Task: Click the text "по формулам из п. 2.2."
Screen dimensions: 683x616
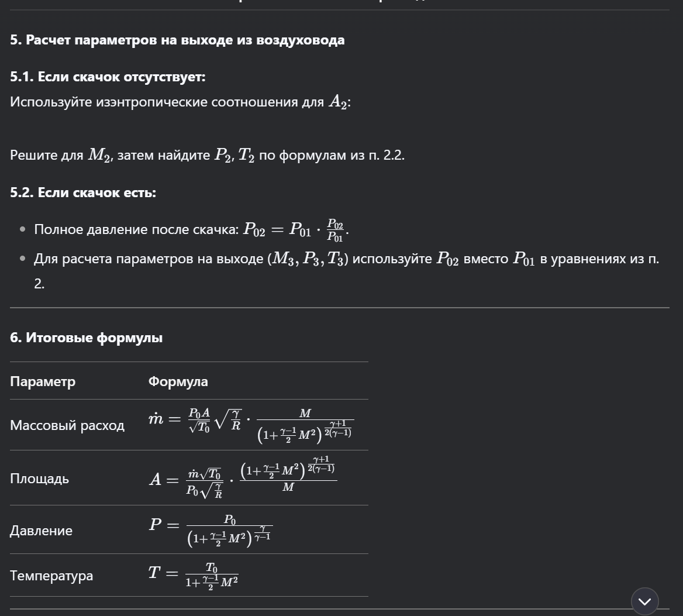Action: pyautogui.click(x=332, y=154)
